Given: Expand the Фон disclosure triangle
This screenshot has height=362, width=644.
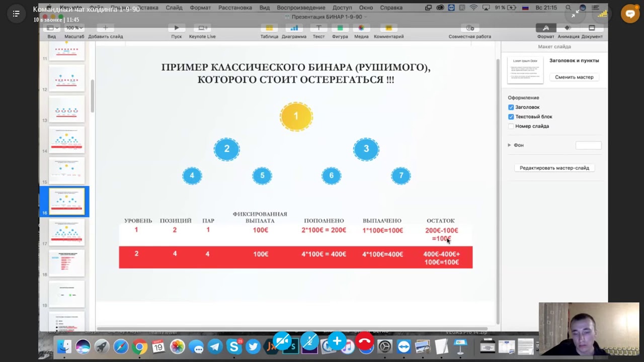Looking at the screenshot, I should point(509,145).
